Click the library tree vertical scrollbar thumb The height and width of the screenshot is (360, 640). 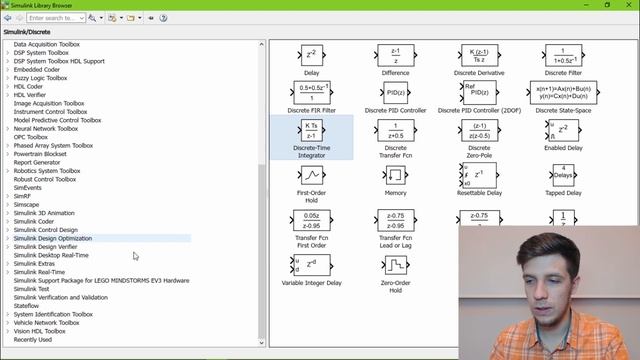pyautogui.click(x=262, y=251)
